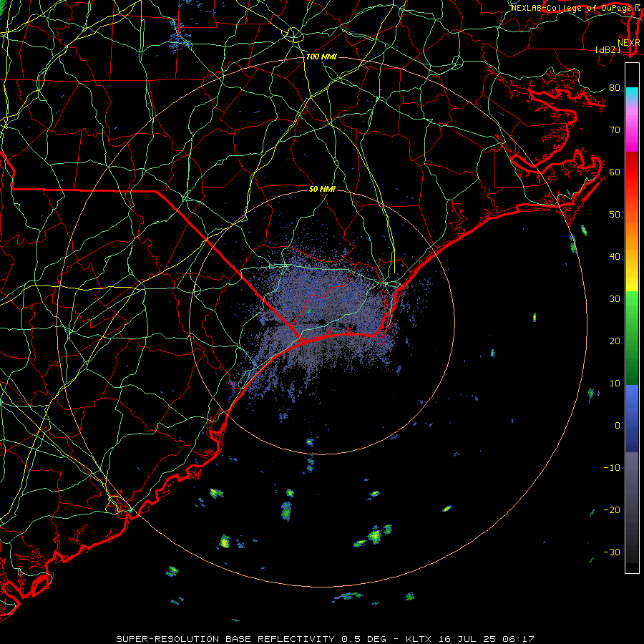Click the 10 value on the dBZ scale

coord(615,384)
